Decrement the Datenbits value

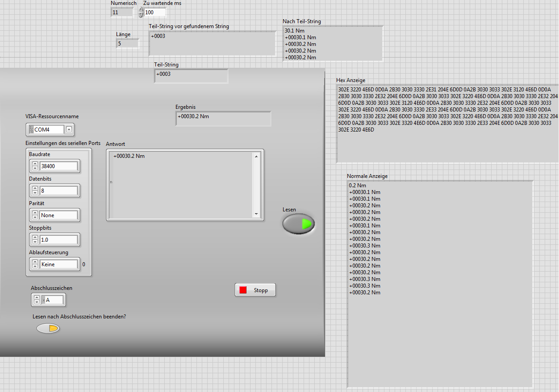[35, 193]
